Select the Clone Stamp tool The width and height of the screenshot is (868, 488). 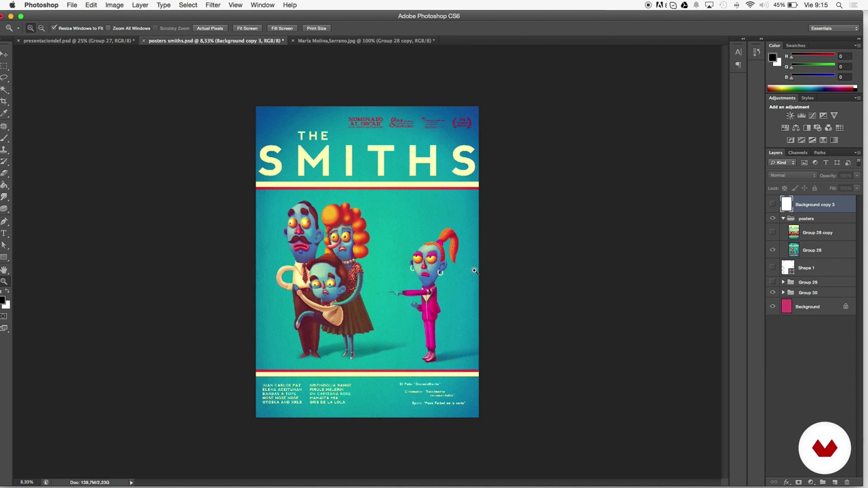coord(4,150)
